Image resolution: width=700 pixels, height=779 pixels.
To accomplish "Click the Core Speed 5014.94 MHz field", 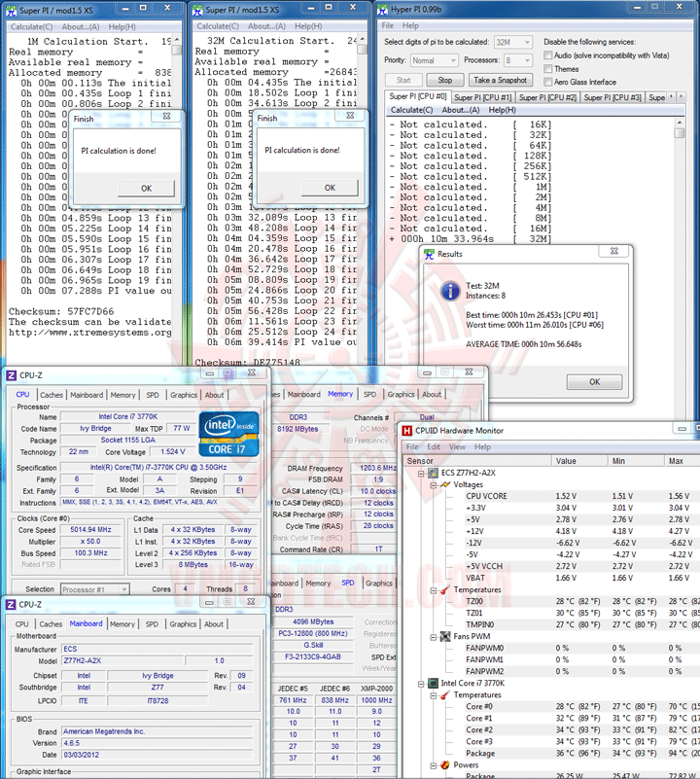I will 90,530.
